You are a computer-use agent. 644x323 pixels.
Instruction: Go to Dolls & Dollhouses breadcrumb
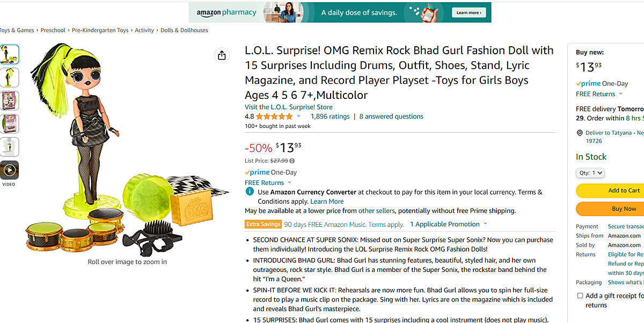pos(184,31)
